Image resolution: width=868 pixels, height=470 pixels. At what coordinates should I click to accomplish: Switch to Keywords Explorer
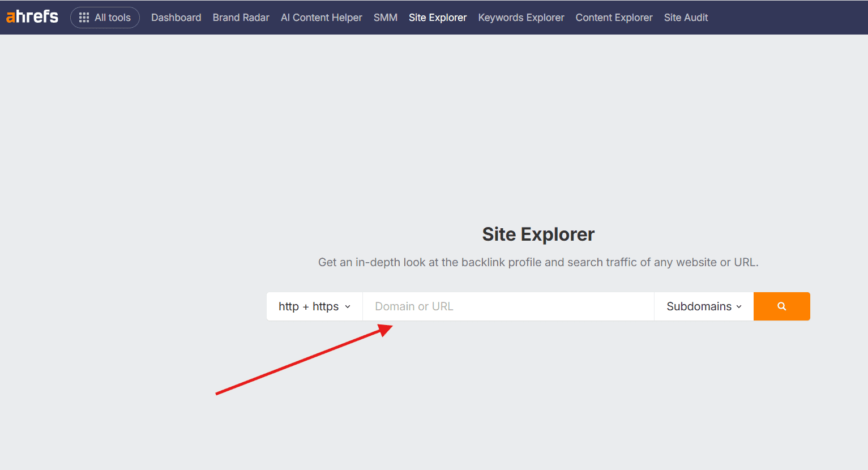pos(521,18)
